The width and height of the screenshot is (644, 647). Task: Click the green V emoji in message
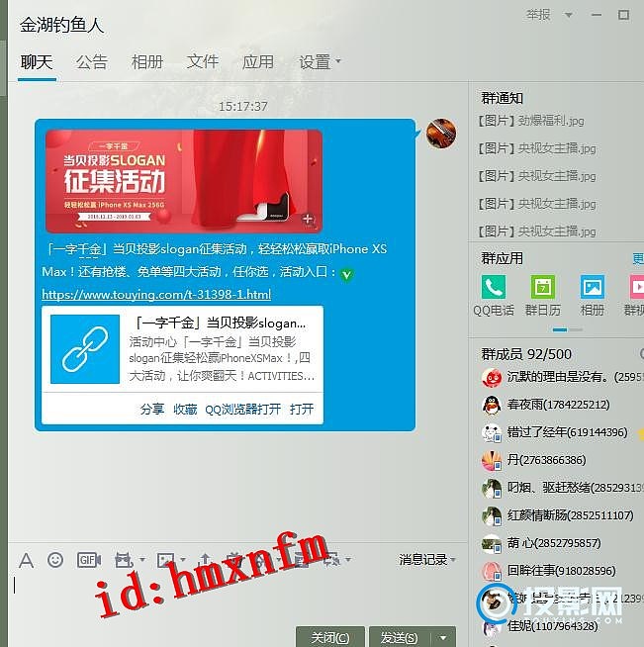pyautogui.click(x=346, y=274)
